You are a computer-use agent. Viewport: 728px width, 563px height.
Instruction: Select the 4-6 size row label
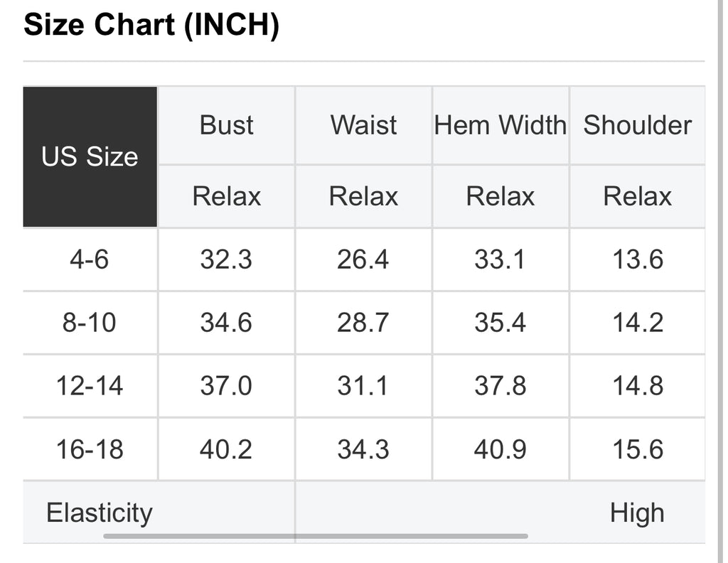click(x=90, y=259)
